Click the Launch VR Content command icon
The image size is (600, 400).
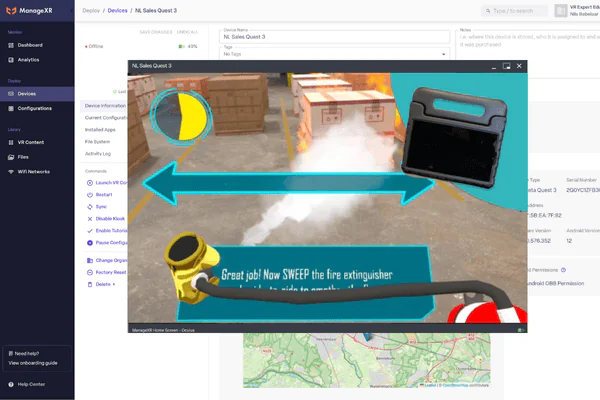[x=90, y=183]
